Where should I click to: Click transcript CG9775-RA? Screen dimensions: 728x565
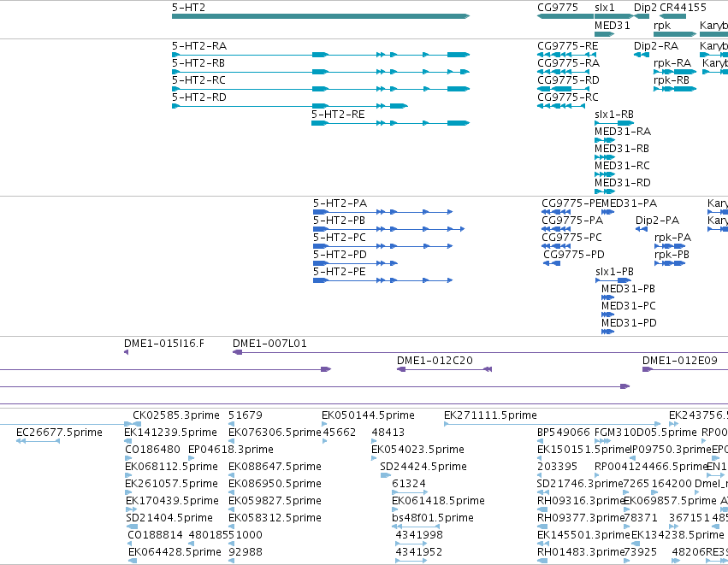pyautogui.click(x=563, y=72)
